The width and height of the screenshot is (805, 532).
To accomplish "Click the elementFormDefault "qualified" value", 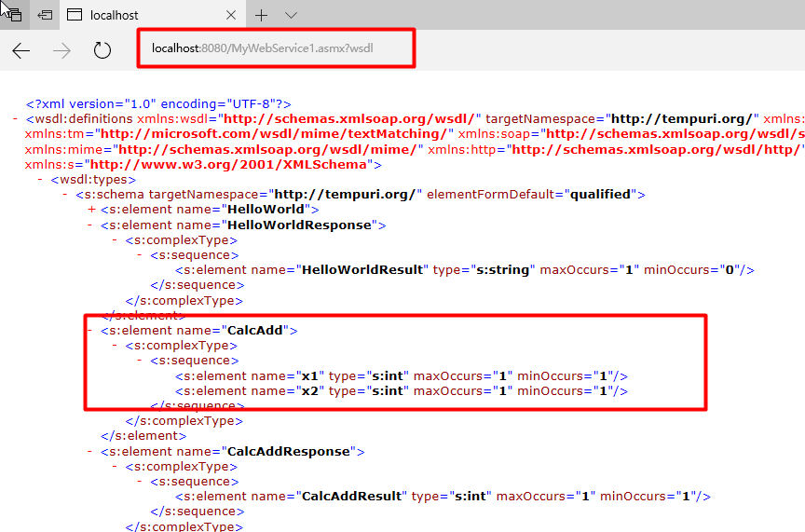I will 601,195.
